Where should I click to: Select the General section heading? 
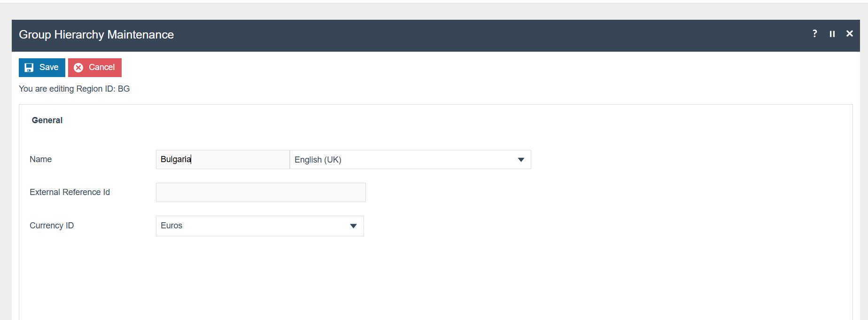(47, 120)
